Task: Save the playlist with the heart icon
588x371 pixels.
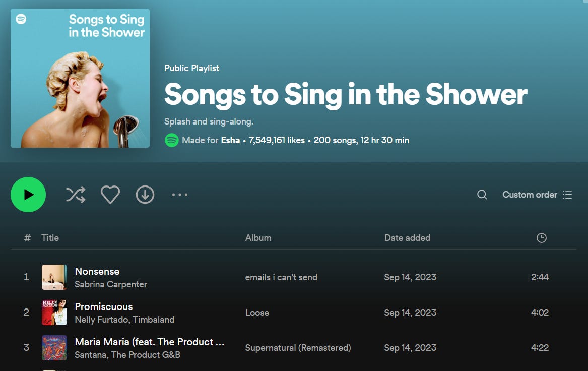Action: click(x=110, y=194)
